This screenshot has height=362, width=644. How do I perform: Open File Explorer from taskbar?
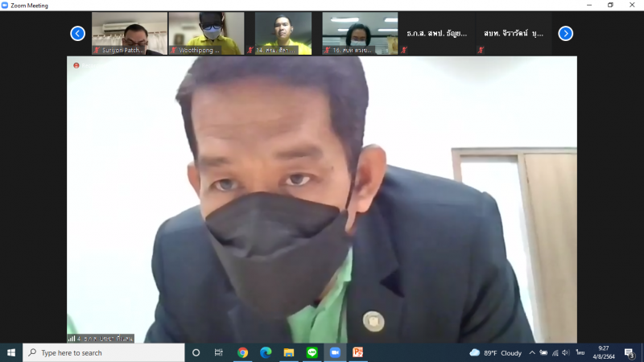pyautogui.click(x=289, y=352)
